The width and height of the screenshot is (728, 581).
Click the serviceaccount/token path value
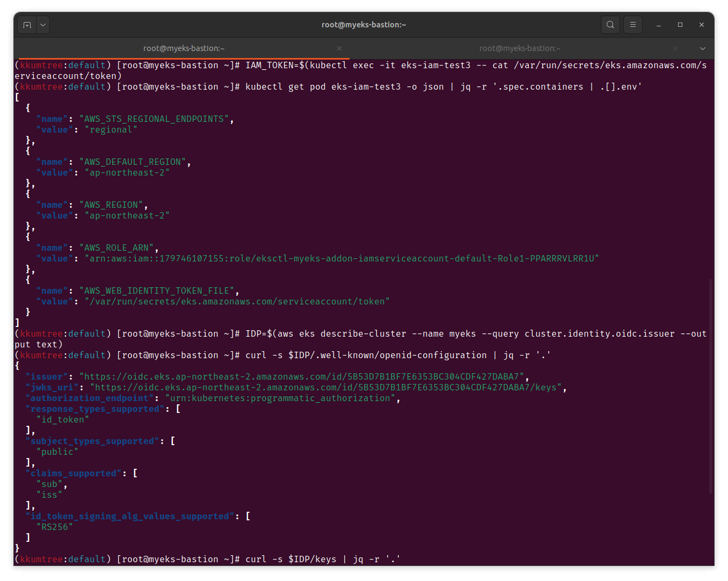tap(237, 302)
